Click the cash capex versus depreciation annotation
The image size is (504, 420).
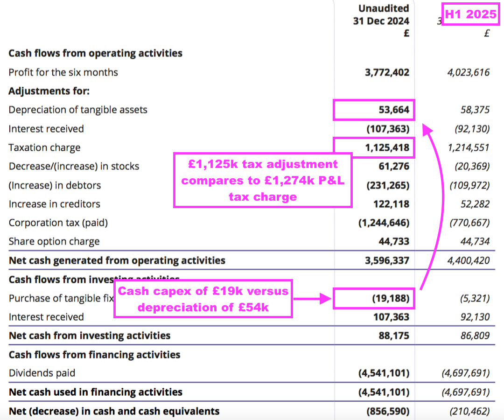click(x=203, y=299)
